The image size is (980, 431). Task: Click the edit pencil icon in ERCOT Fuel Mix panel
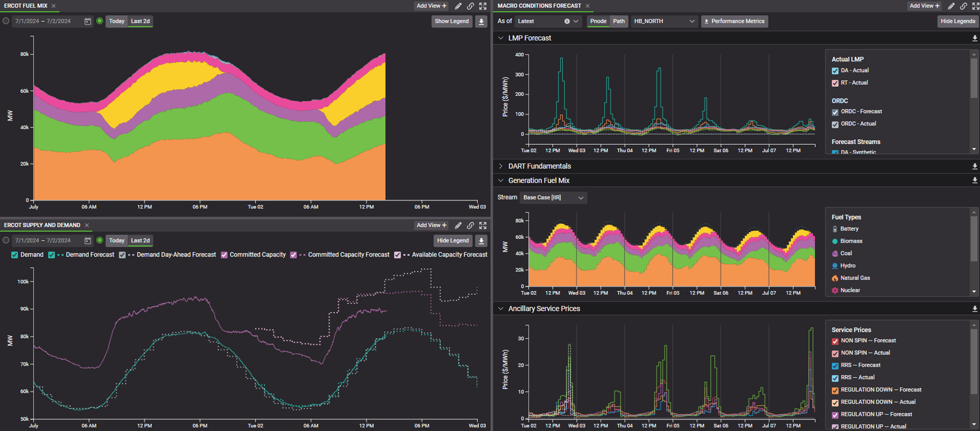pos(458,6)
